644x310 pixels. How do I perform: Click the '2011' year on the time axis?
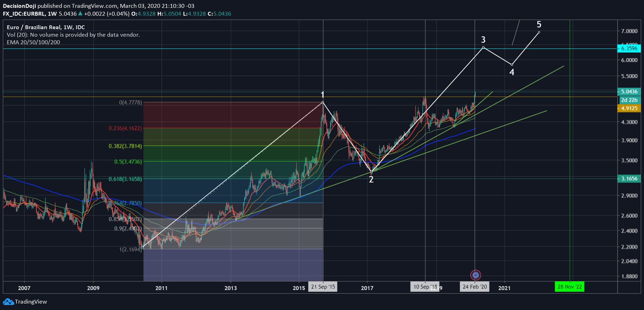point(161,288)
